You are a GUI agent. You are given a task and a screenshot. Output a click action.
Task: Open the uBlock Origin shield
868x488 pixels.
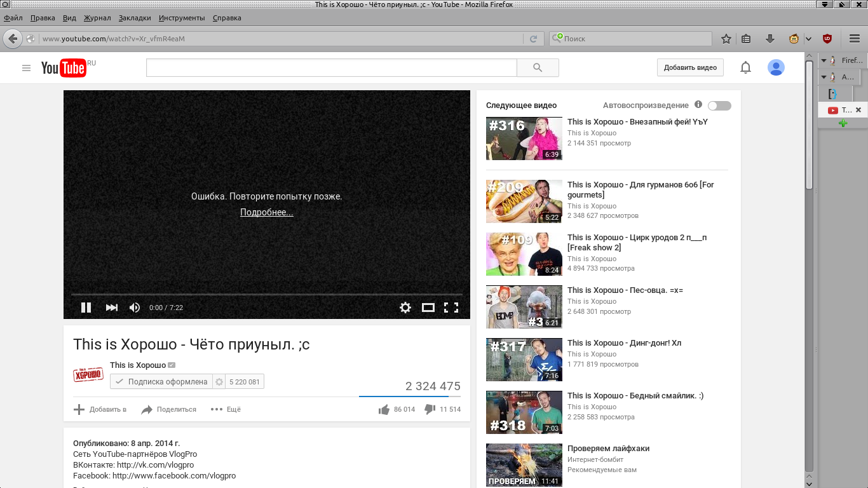pyautogui.click(x=827, y=39)
